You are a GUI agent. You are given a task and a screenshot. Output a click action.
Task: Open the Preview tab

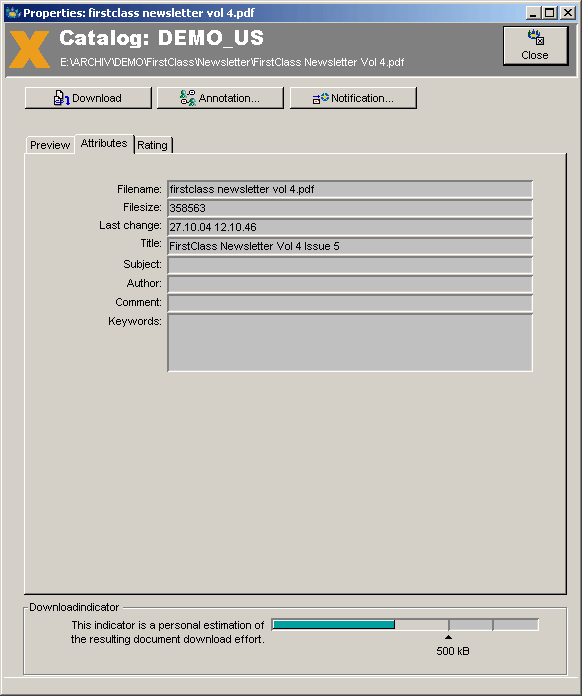coord(50,145)
